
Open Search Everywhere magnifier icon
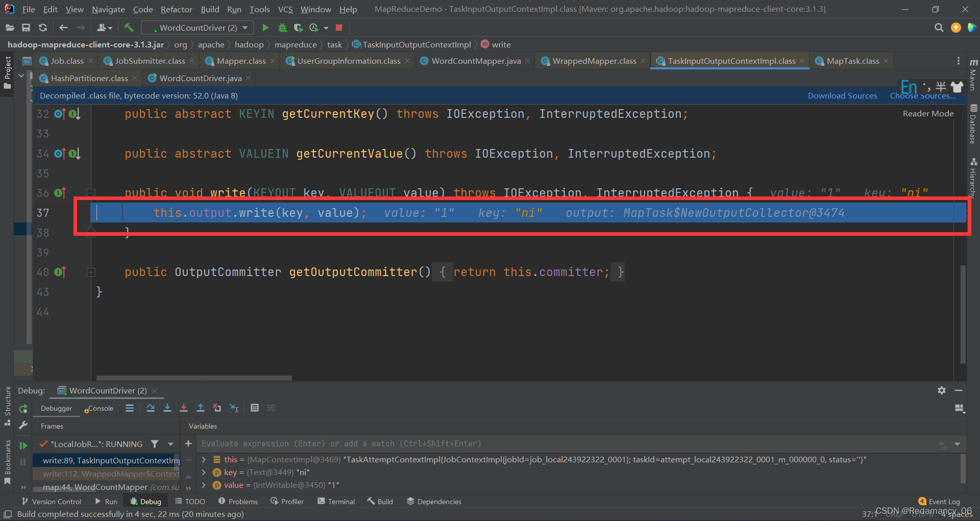pos(939,28)
